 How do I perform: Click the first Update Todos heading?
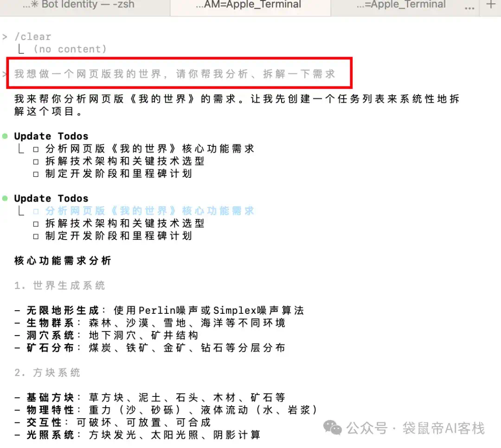[x=51, y=136]
